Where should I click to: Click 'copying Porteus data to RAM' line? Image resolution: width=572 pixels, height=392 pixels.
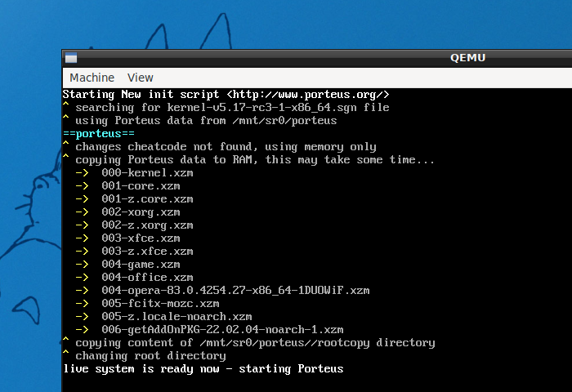pyautogui.click(x=248, y=160)
